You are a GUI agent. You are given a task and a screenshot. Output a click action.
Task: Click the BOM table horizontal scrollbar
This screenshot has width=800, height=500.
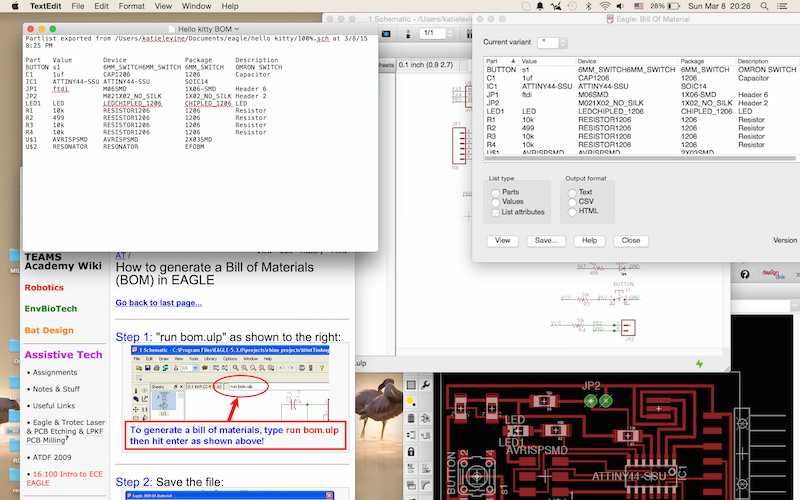pos(640,158)
